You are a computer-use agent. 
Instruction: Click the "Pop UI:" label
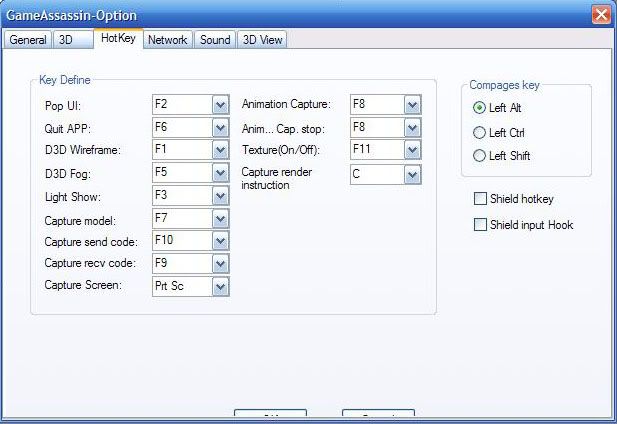pos(63,106)
